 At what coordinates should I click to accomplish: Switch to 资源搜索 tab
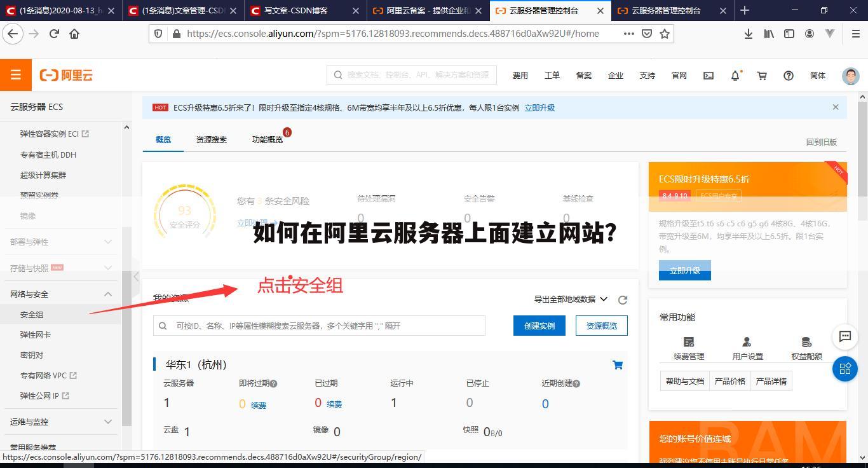212,139
